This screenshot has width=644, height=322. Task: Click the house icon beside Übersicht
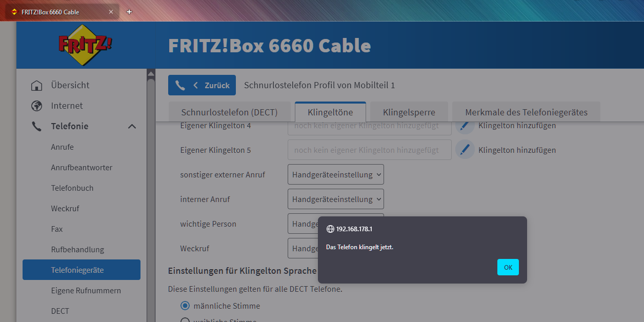tap(36, 85)
